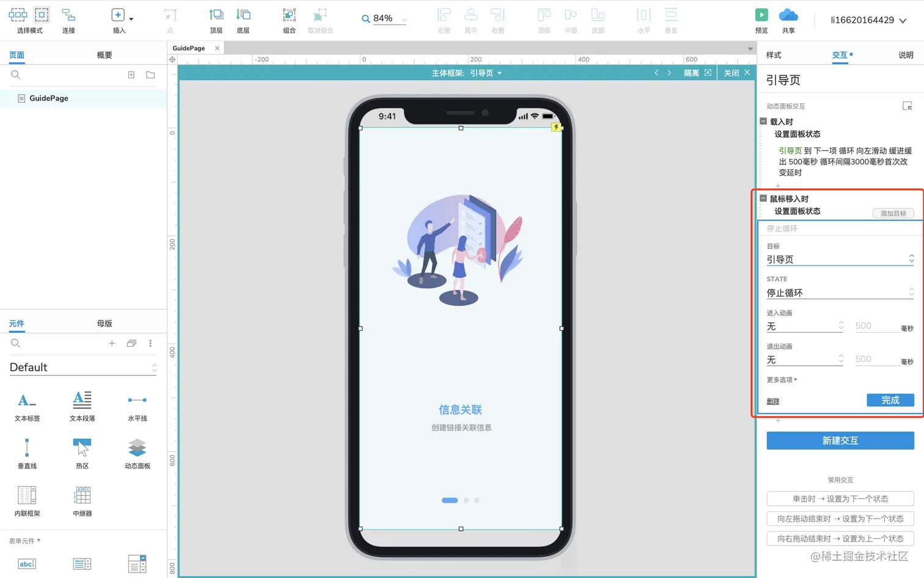Click the 添加目标 add target button
924x578 pixels.
coord(893,213)
